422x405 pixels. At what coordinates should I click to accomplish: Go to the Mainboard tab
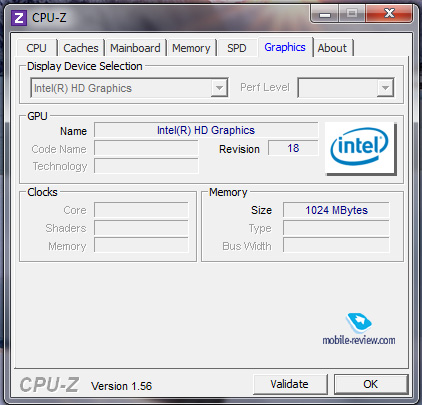(x=135, y=48)
